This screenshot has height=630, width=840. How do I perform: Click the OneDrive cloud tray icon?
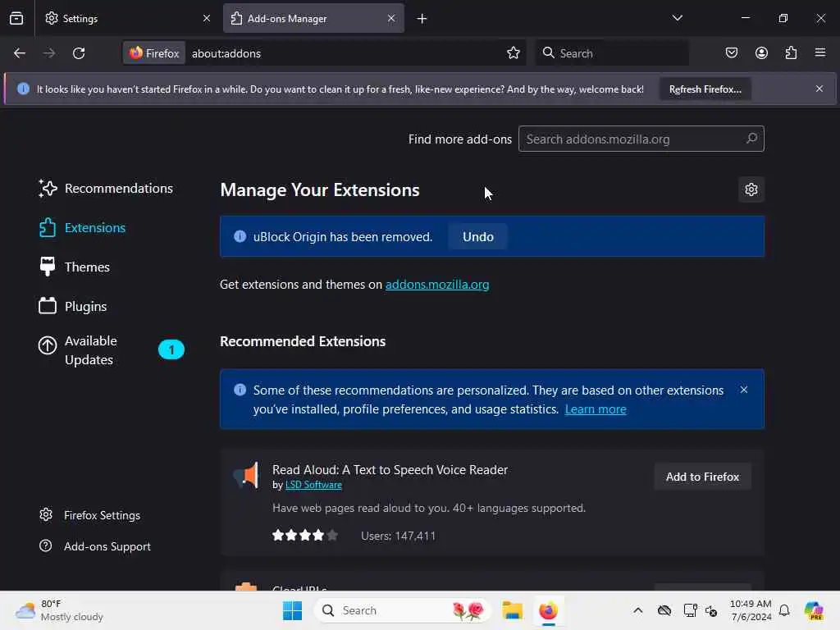click(x=664, y=610)
